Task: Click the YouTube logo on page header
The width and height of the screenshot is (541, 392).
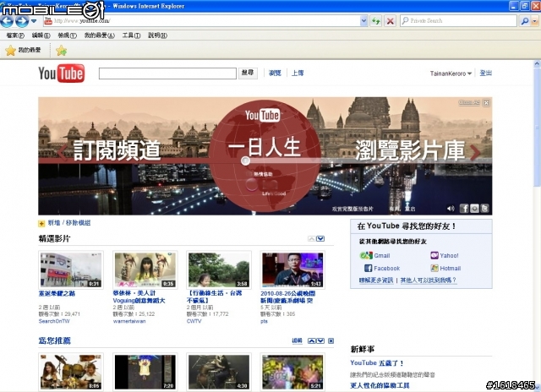Action: pyautogui.click(x=62, y=73)
